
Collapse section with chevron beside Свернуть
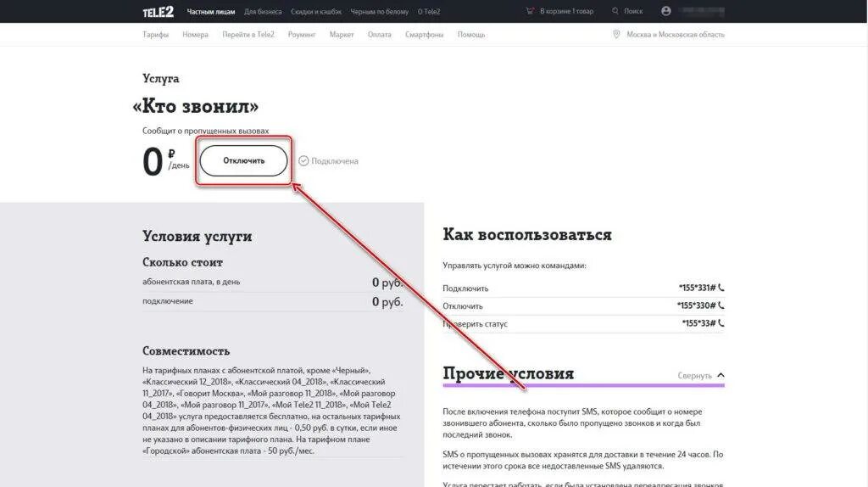pos(721,375)
